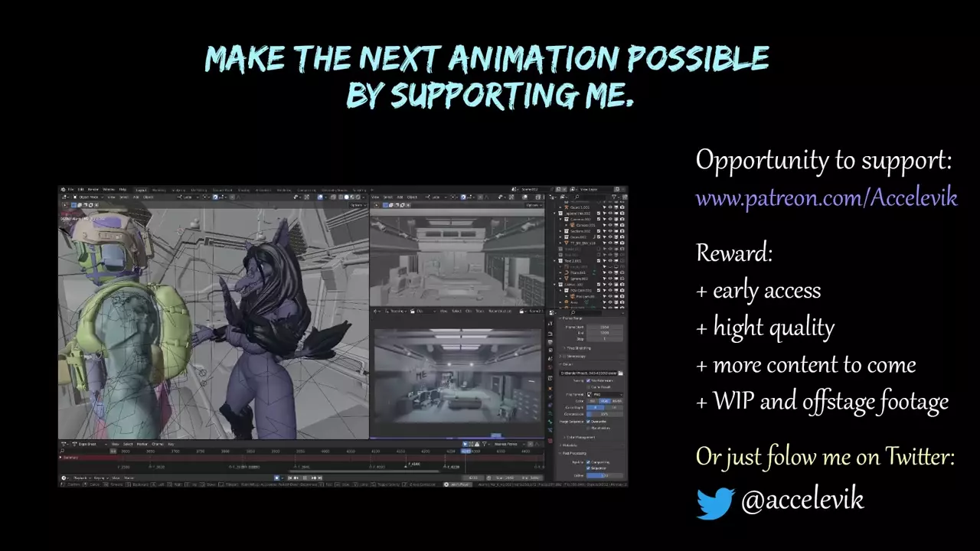The width and height of the screenshot is (980, 551).
Task: Open the Nearest Frame dropdown in Dope Sheet
Action: [508, 444]
